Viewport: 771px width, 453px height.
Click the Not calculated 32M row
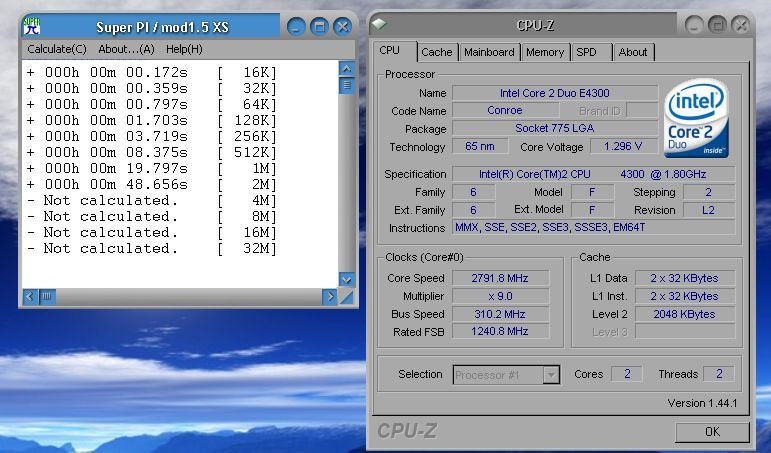(x=151, y=248)
